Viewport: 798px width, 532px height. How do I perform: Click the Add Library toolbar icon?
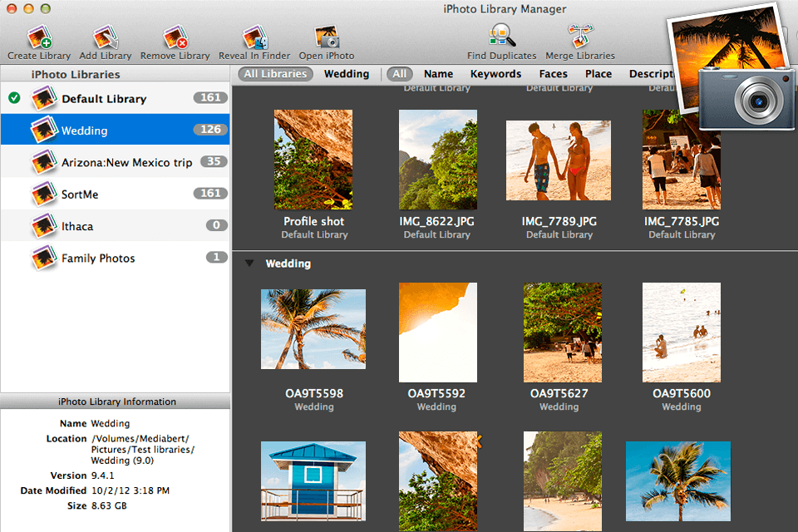[x=105, y=38]
